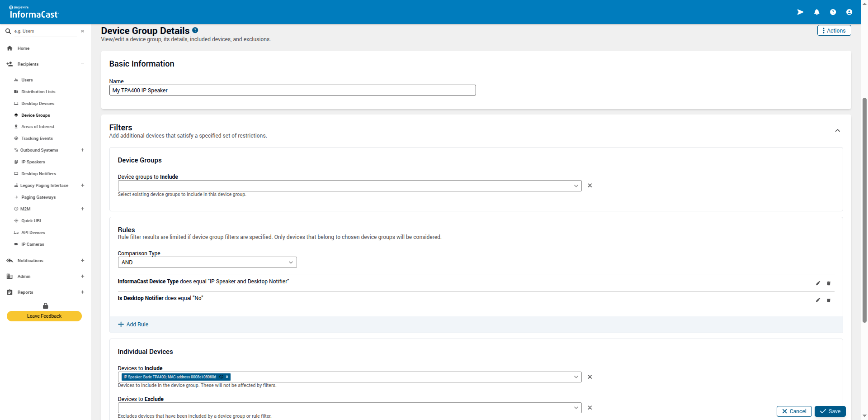Viewport: 868px width, 420px height.
Task: Click the lock icon above Leave Feedback
Action: (x=45, y=306)
